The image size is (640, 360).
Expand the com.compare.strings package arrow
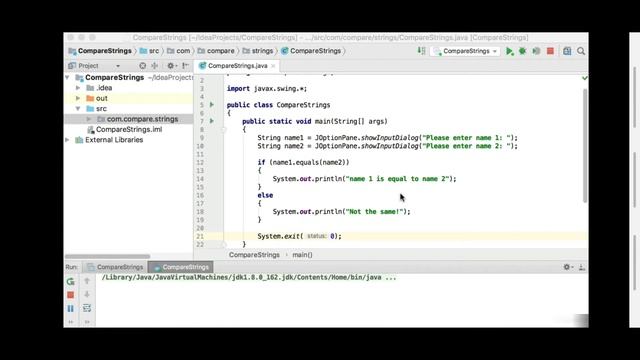tap(89, 119)
